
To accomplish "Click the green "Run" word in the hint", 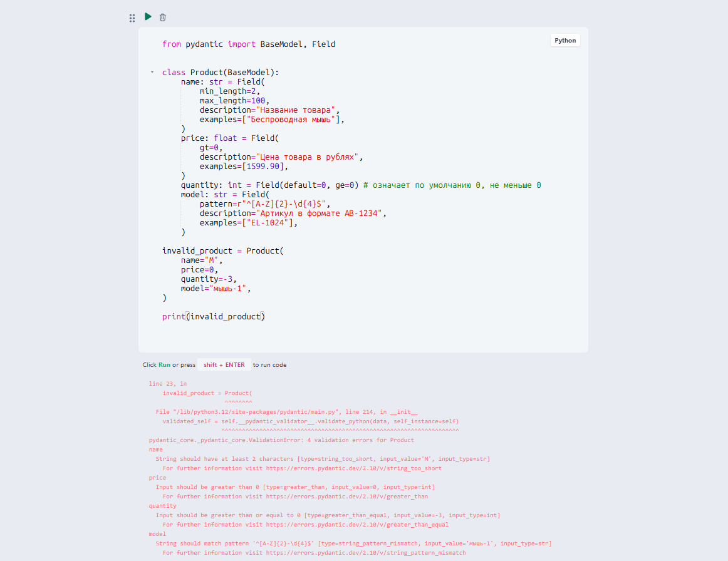I will (x=164, y=365).
